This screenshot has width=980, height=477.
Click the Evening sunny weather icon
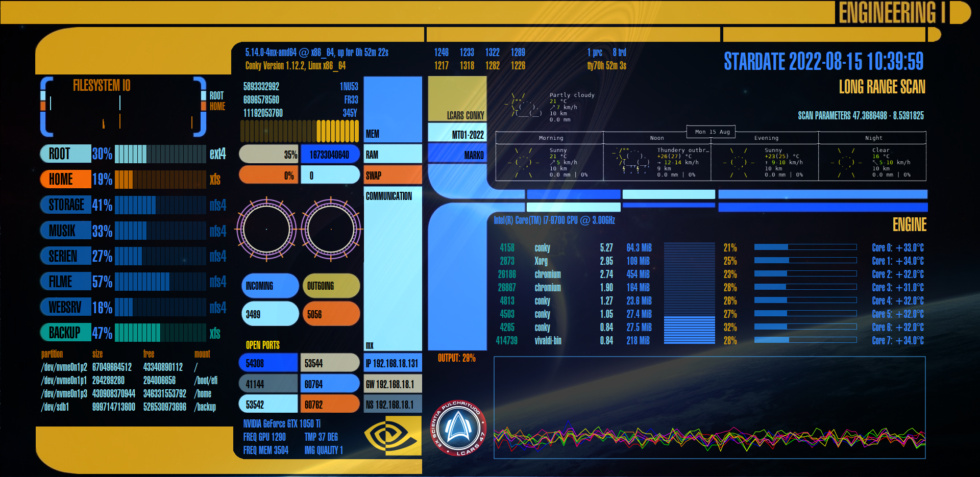click(738, 163)
